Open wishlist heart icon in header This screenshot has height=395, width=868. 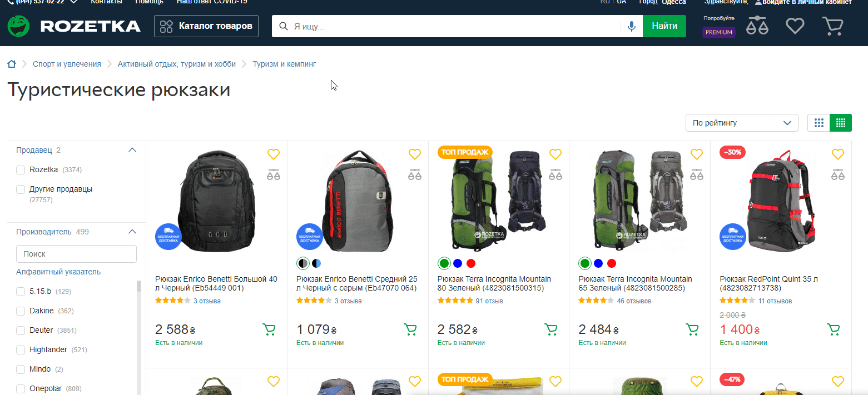pyautogui.click(x=795, y=26)
